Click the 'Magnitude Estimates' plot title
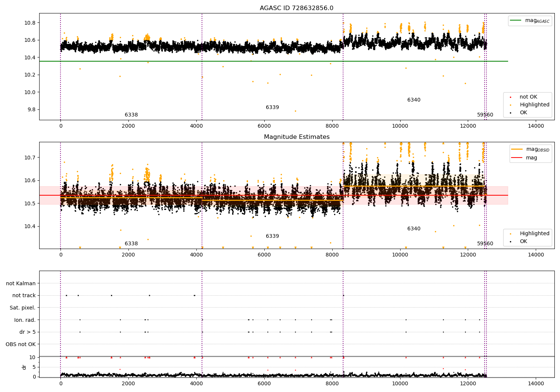The height and width of the screenshot is (392, 560). (x=296, y=137)
